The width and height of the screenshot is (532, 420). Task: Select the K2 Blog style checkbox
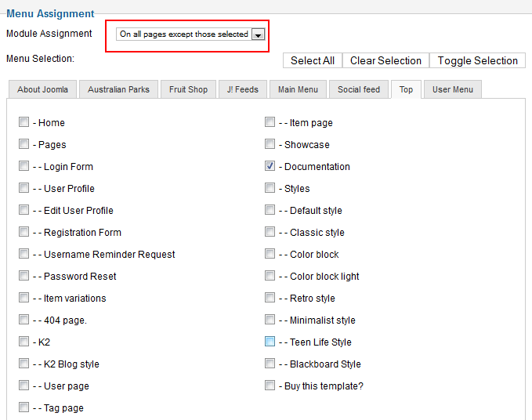tap(24, 364)
